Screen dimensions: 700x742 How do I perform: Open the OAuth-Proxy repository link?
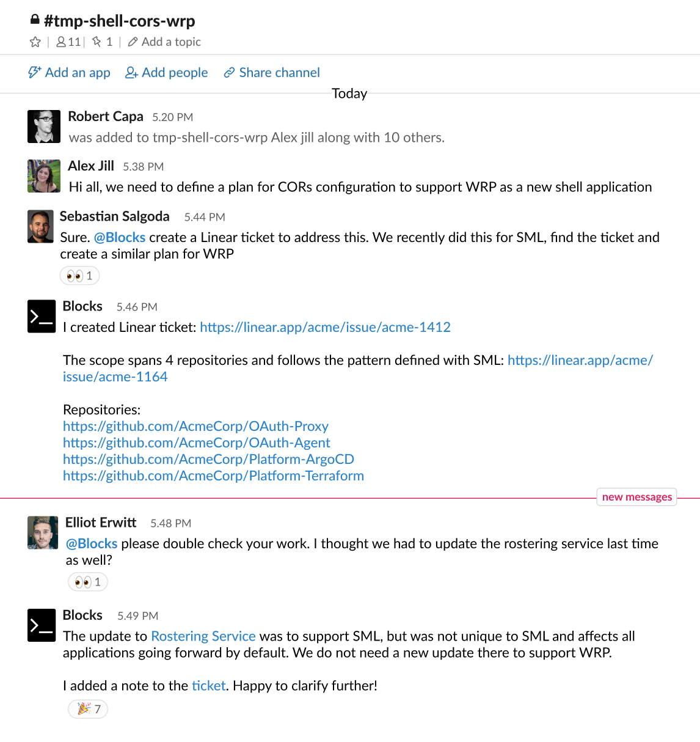(195, 426)
